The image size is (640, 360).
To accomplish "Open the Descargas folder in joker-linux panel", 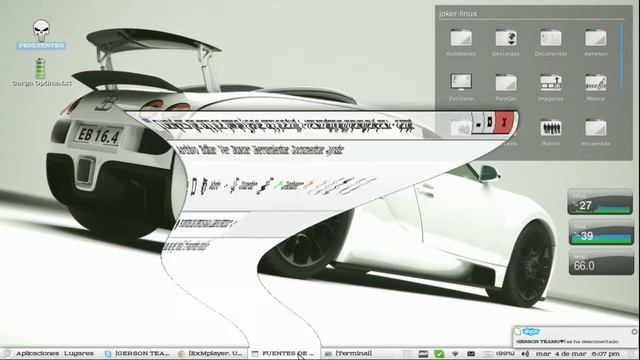I will tap(506, 42).
